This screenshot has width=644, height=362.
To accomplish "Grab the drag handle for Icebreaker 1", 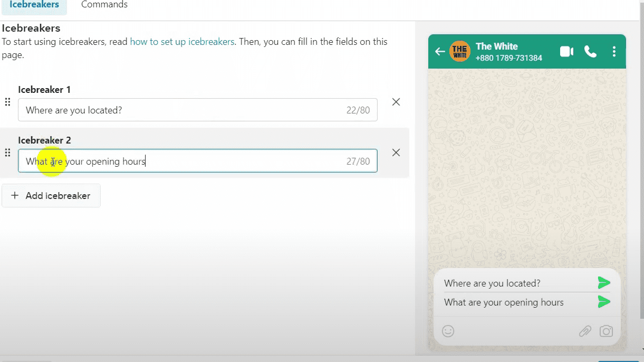I will click(7, 102).
